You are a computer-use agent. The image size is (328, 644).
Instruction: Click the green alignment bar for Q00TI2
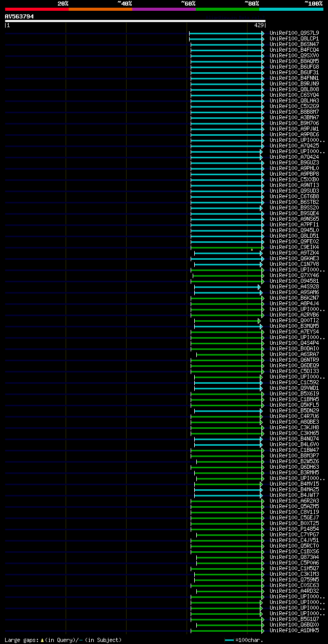pyautogui.click(x=227, y=321)
